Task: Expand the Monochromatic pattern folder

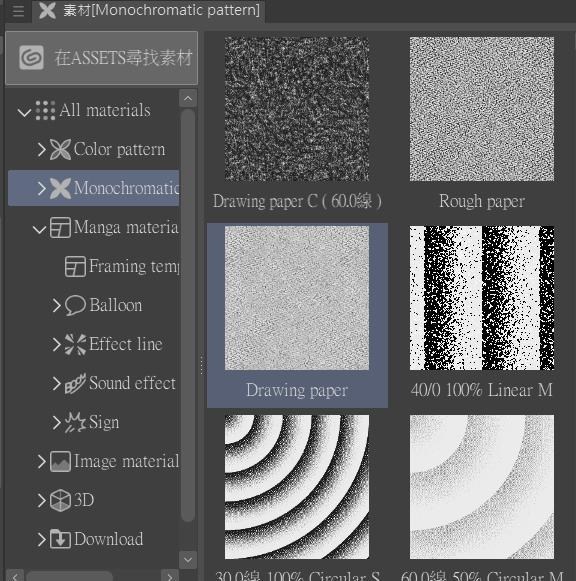Action: 41,188
